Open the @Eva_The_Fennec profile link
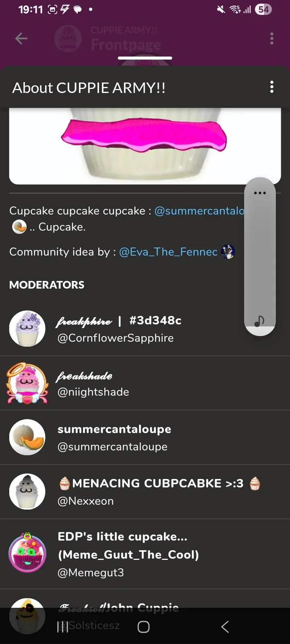The height and width of the screenshot is (644, 290). click(x=168, y=252)
